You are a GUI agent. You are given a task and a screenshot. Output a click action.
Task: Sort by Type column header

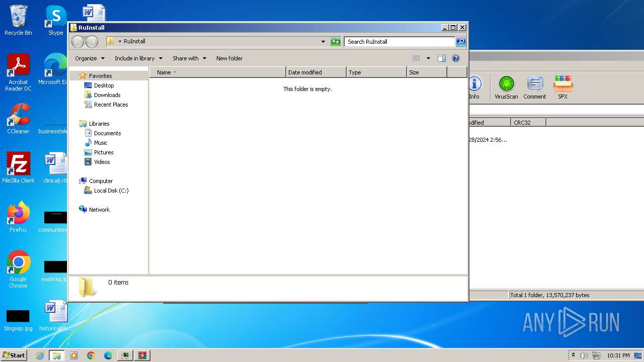click(376, 72)
